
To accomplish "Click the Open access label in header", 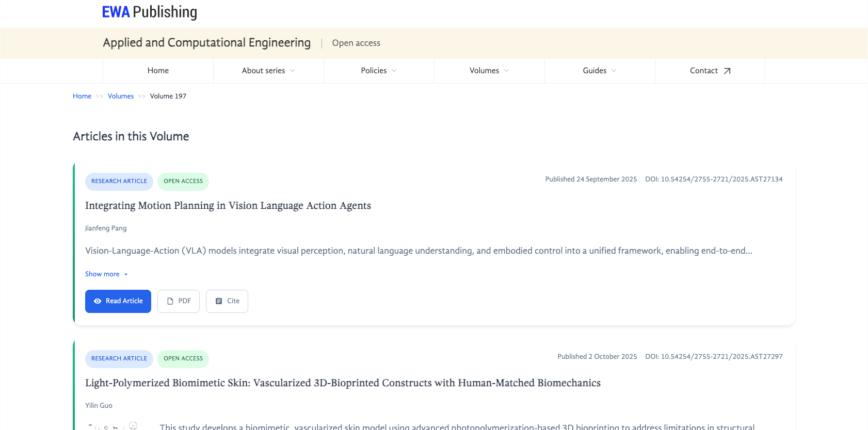I will [x=356, y=43].
